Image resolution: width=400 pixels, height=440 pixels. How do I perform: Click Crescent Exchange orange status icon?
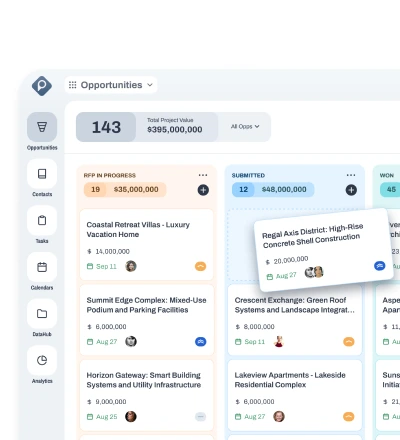[x=349, y=342]
